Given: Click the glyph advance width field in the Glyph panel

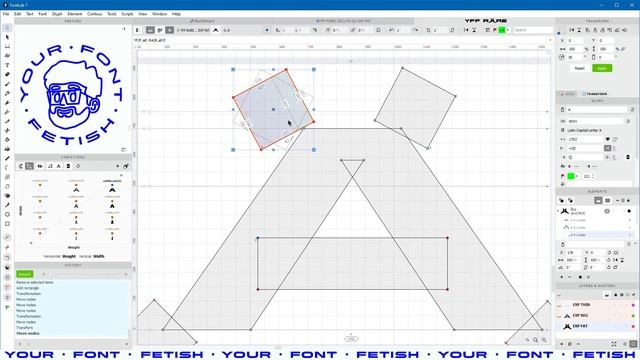Looking at the screenshot, I should pyautogui.click(x=586, y=139).
